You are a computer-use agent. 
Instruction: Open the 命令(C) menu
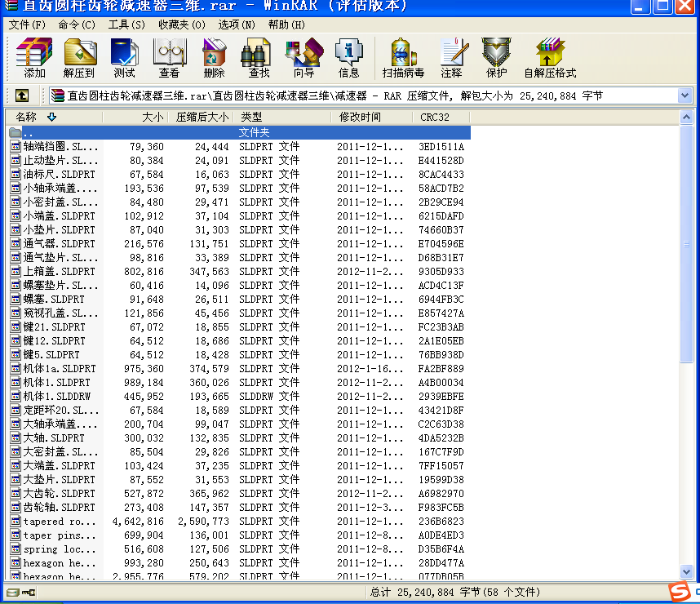(77, 24)
